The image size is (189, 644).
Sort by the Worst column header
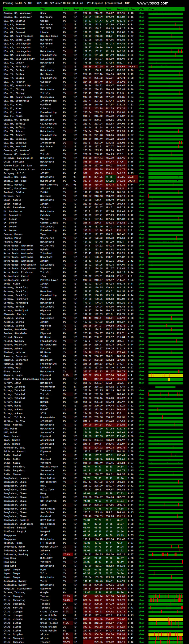point(120,9)
